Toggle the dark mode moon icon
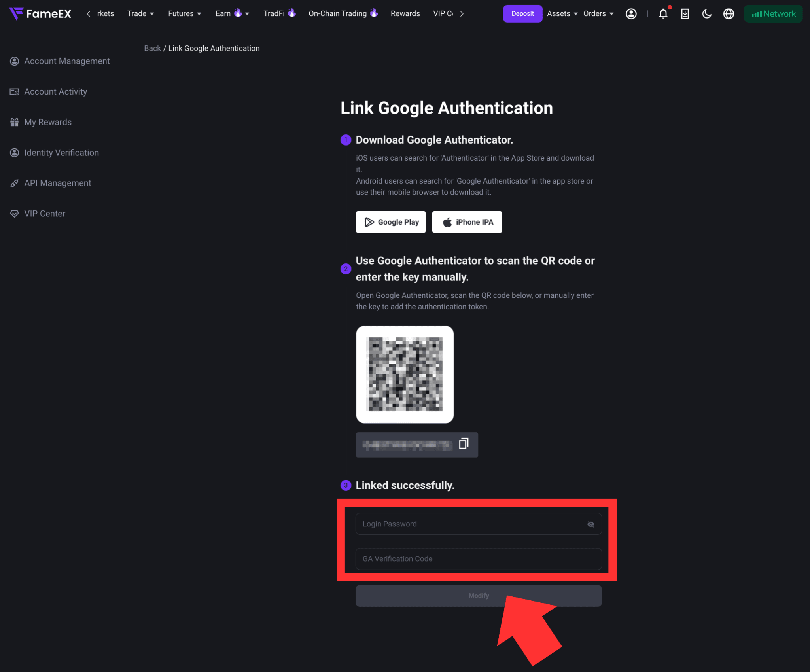 pyautogui.click(x=707, y=14)
